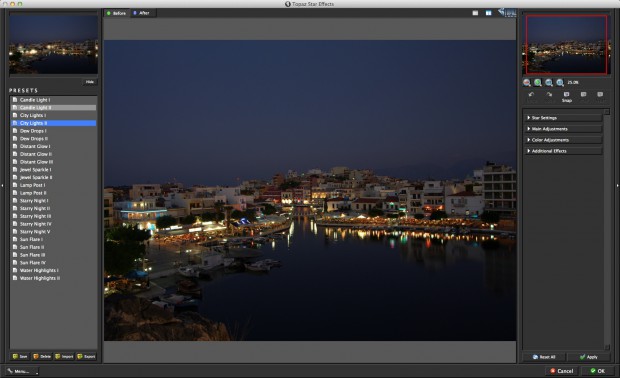Collapse the left presets panel handle
Screen dimensions: 620x378
[2, 185]
